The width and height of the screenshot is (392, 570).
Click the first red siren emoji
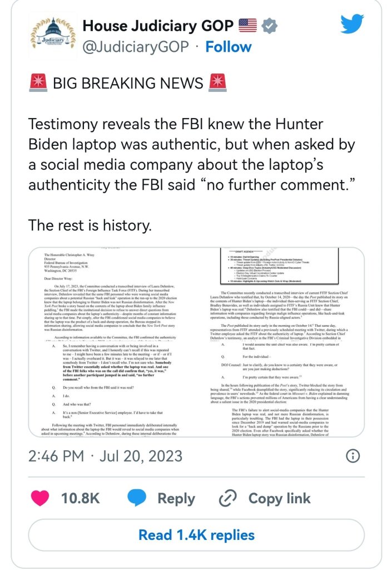point(37,83)
